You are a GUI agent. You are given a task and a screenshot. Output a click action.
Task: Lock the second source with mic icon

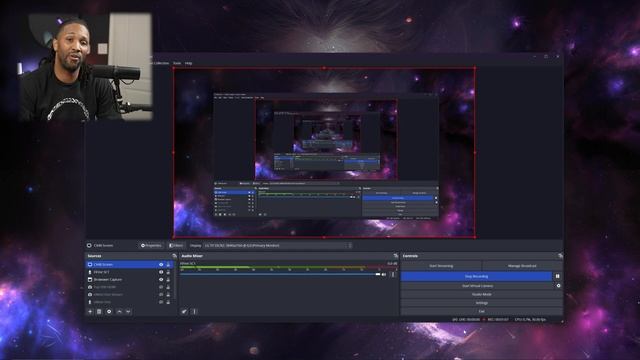[168, 272]
